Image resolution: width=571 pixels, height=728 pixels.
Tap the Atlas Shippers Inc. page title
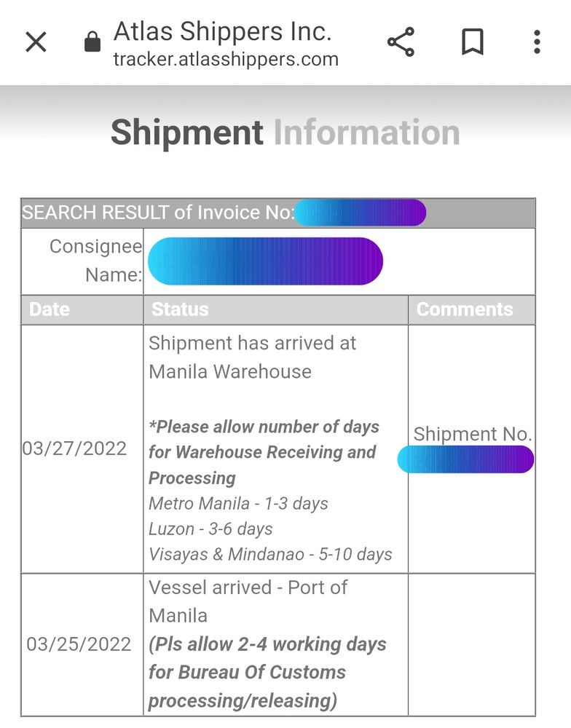[223, 31]
